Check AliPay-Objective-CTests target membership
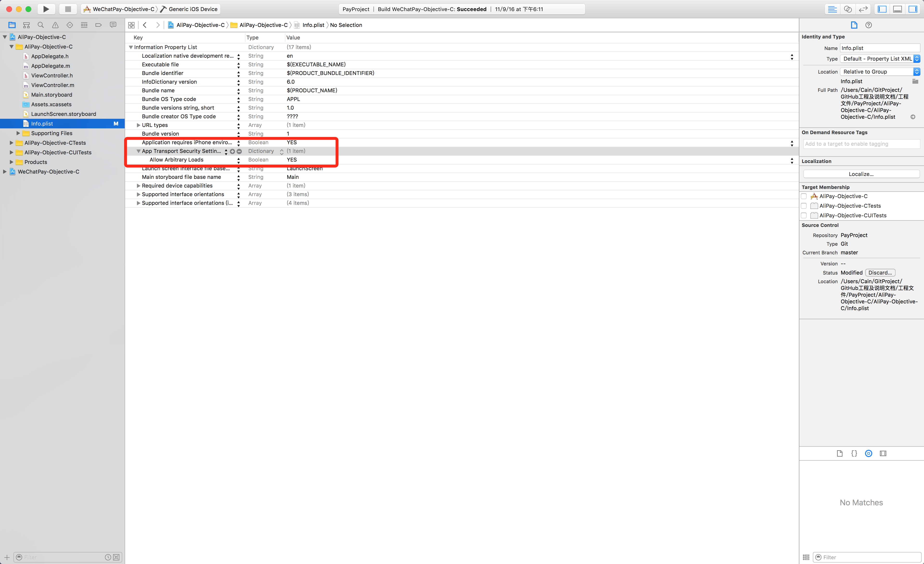This screenshot has width=924, height=564. [804, 206]
